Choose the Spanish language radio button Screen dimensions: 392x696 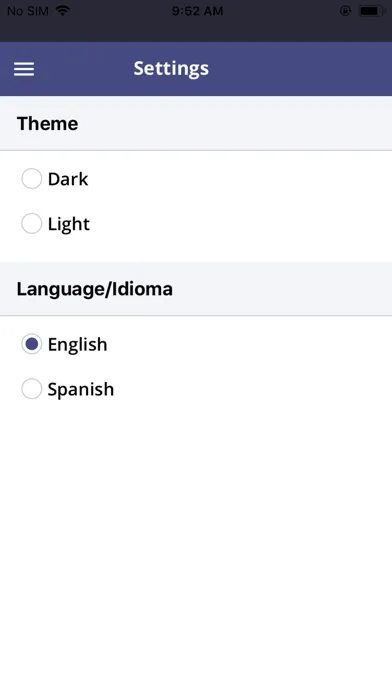32,389
